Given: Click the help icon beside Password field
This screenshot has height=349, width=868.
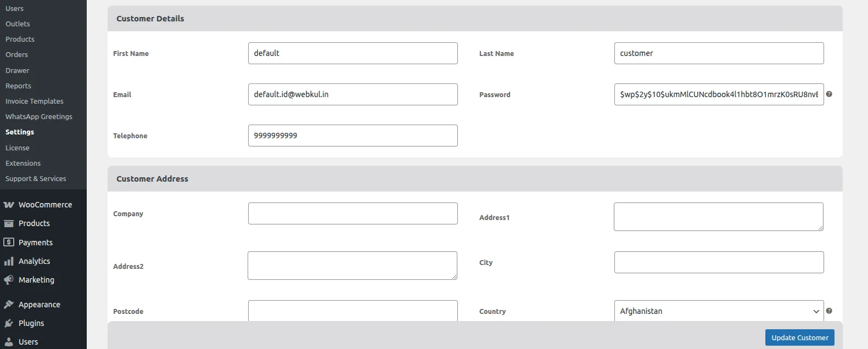Looking at the screenshot, I should 829,94.
